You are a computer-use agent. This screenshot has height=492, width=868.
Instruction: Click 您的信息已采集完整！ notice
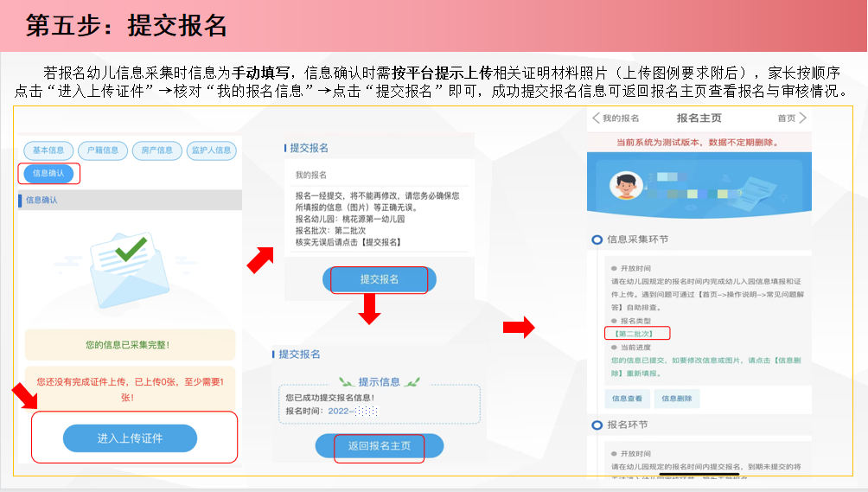click(x=130, y=345)
